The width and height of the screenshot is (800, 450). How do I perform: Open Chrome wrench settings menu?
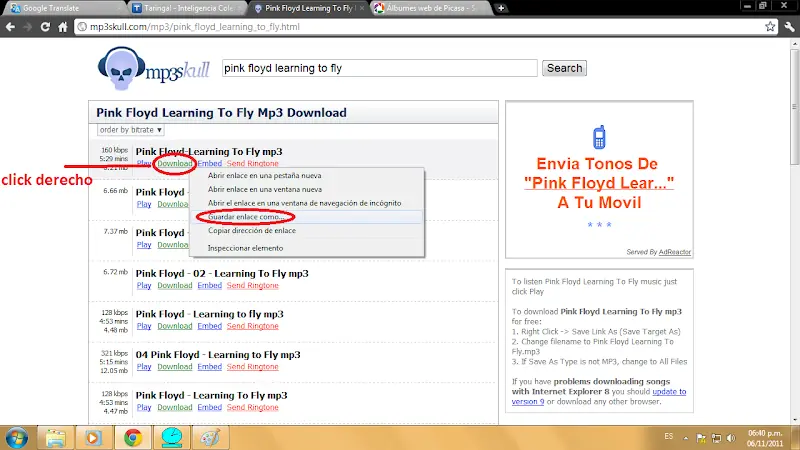tap(789, 27)
